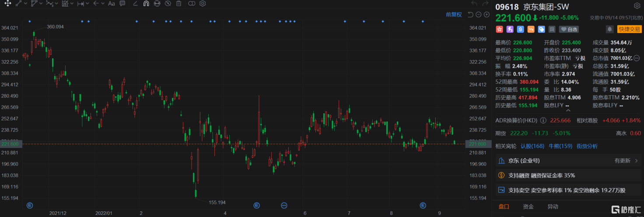Click the blue price tag badge
644x217 pixels.
click(541, 29)
